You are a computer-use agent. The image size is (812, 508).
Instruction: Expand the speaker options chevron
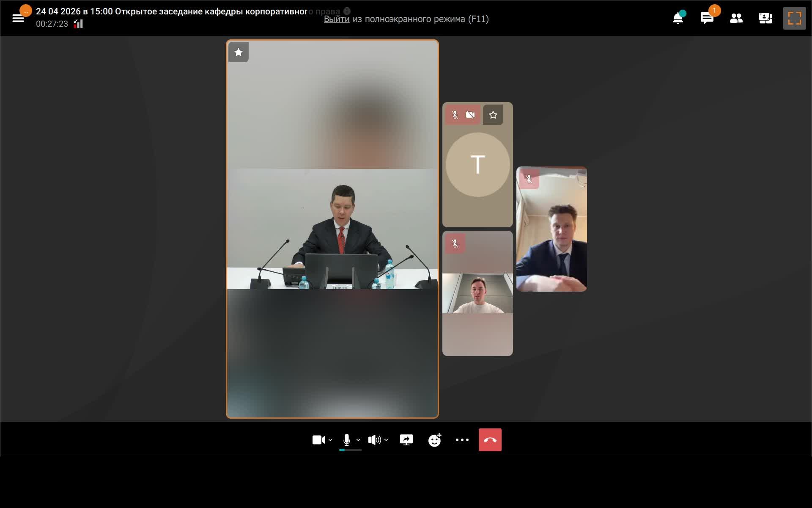pyautogui.click(x=386, y=440)
